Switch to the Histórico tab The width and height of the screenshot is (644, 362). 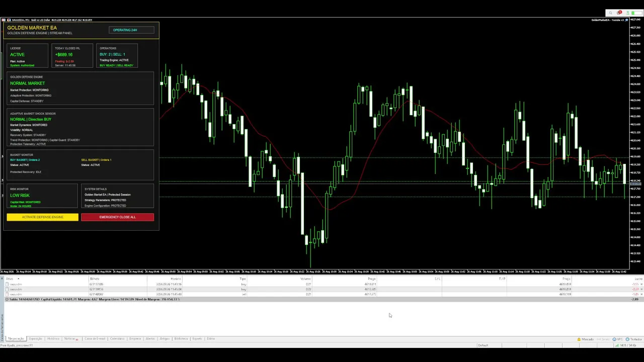[x=53, y=339]
